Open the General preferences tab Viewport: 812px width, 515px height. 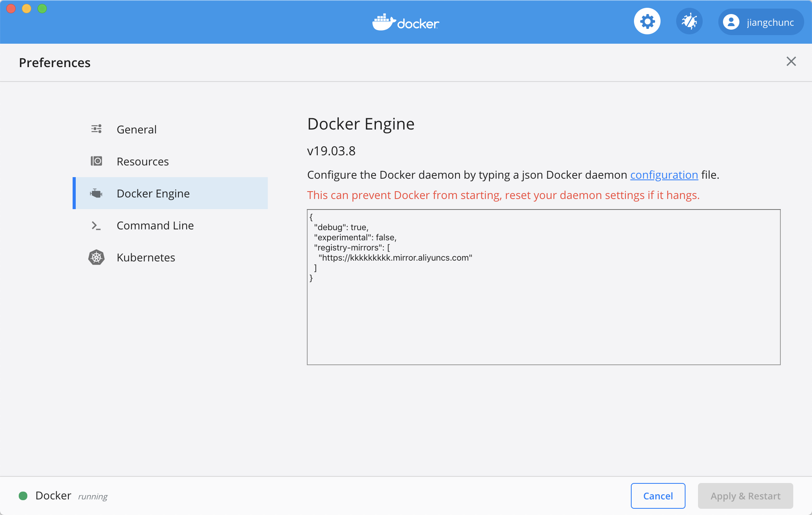tap(137, 129)
